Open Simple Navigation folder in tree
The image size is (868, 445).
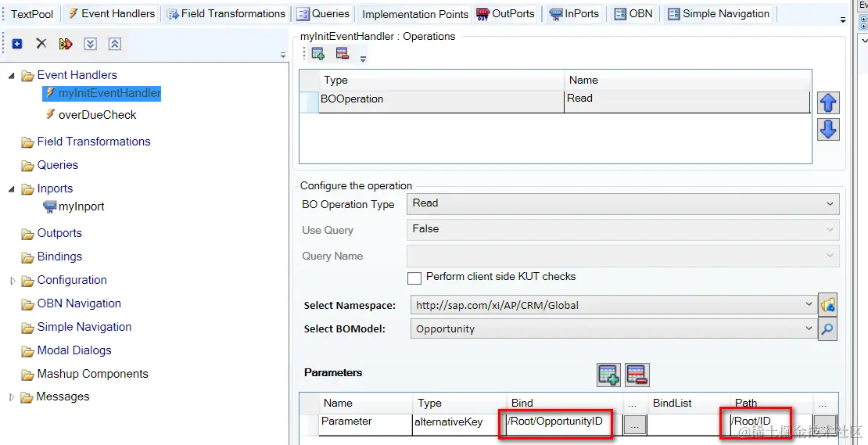click(77, 327)
